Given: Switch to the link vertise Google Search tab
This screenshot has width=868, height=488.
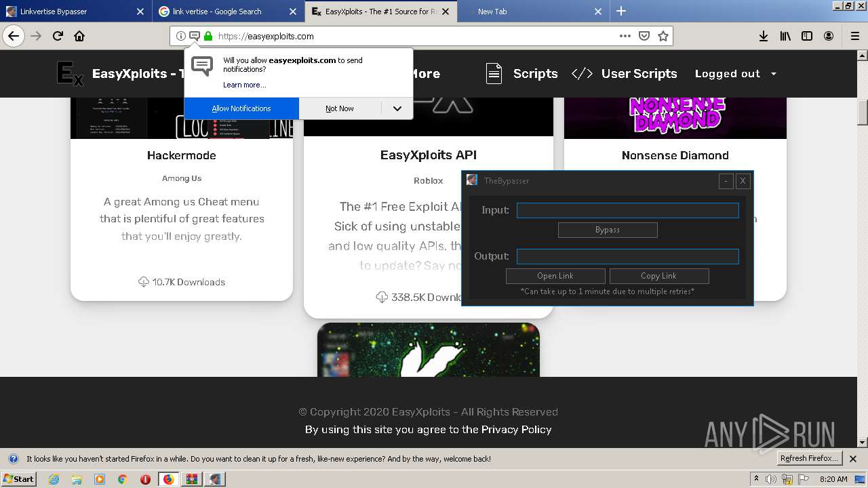Looking at the screenshot, I should (x=228, y=12).
